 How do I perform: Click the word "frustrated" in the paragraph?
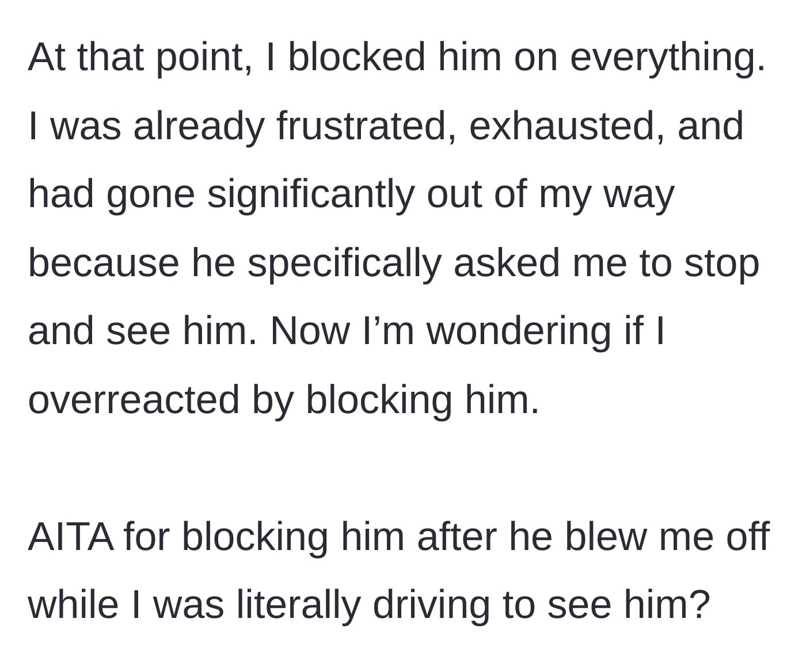pyautogui.click(x=362, y=125)
